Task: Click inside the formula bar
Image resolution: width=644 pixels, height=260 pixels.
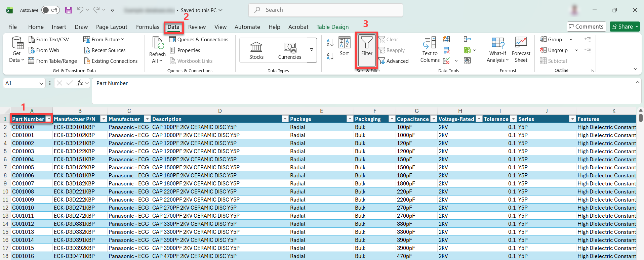Action: click(363, 91)
